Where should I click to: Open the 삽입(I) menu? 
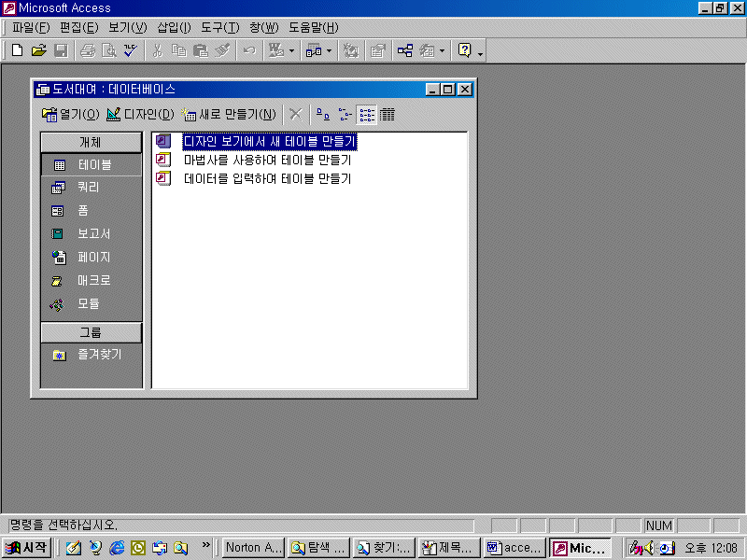[x=174, y=28]
